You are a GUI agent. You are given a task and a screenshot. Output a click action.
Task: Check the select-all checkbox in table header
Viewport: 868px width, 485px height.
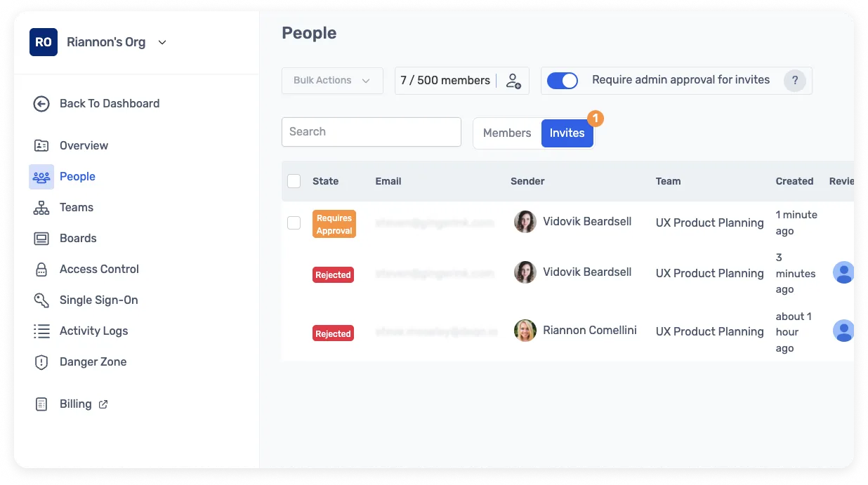click(x=294, y=181)
